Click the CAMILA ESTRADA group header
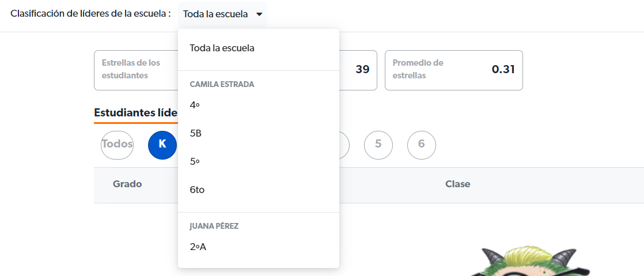This screenshot has width=644, height=276. (222, 84)
